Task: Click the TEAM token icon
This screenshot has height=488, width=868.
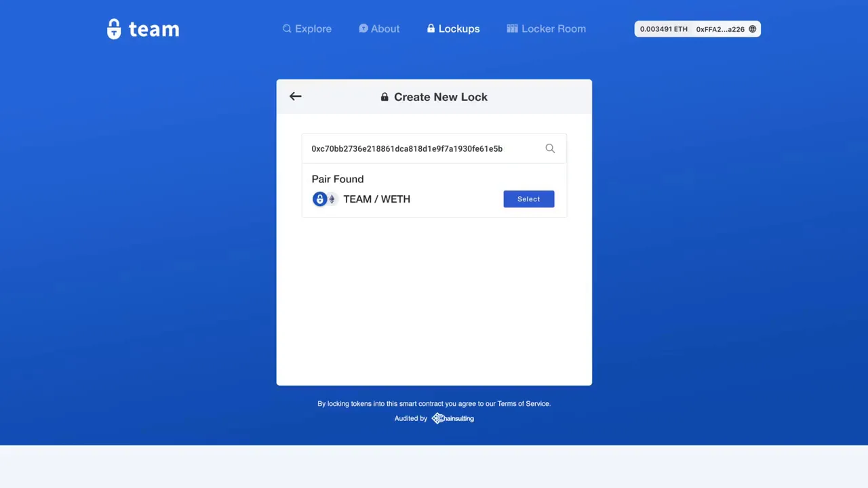Action: pyautogui.click(x=319, y=199)
